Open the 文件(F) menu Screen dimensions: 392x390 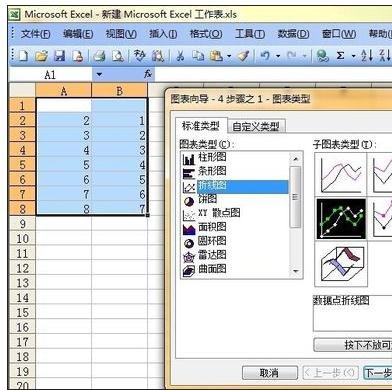coord(35,34)
